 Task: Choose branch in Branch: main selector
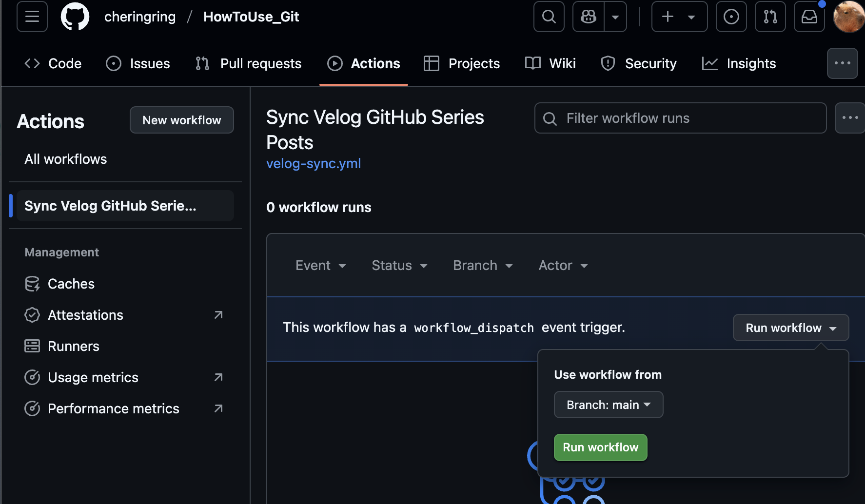click(x=609, y=405)
